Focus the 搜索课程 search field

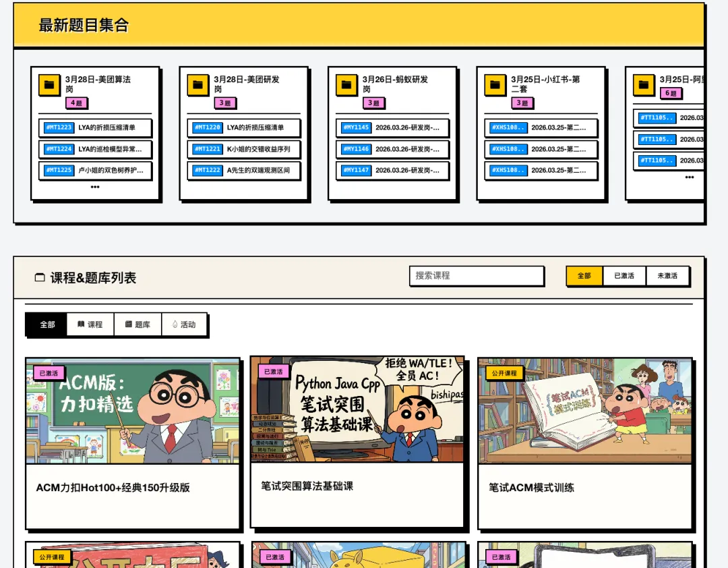(x=477, y=276)
